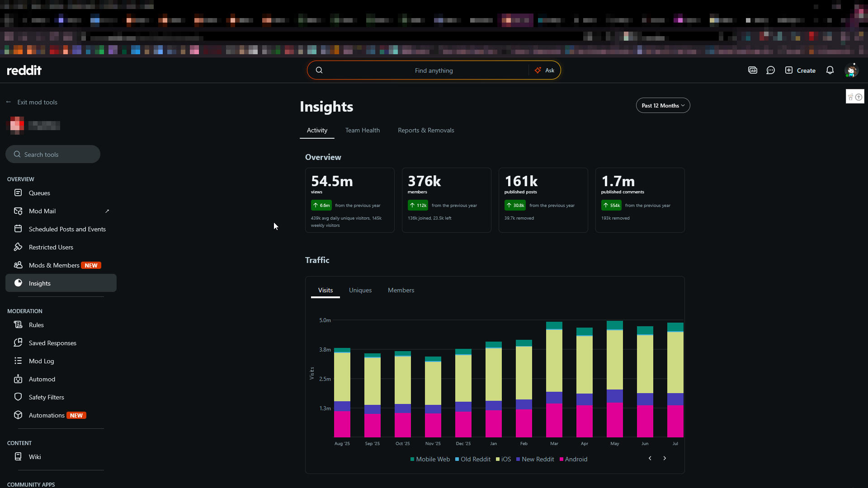Open the Safety Filters page
The image size is (868, 488).
tap(61, 397)
